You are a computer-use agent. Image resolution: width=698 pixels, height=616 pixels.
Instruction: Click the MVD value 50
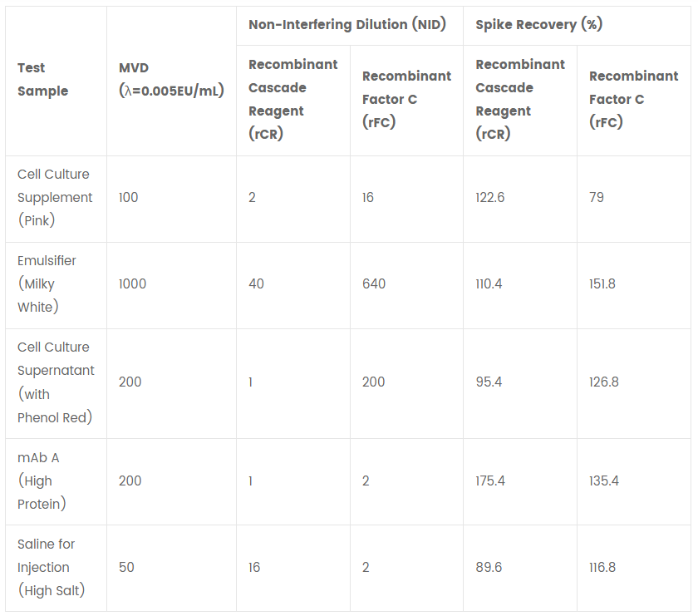tap(126, 568)
